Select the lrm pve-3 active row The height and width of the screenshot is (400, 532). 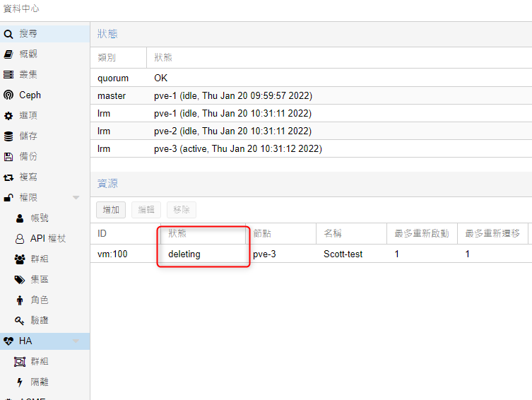[x=311, y=148]
